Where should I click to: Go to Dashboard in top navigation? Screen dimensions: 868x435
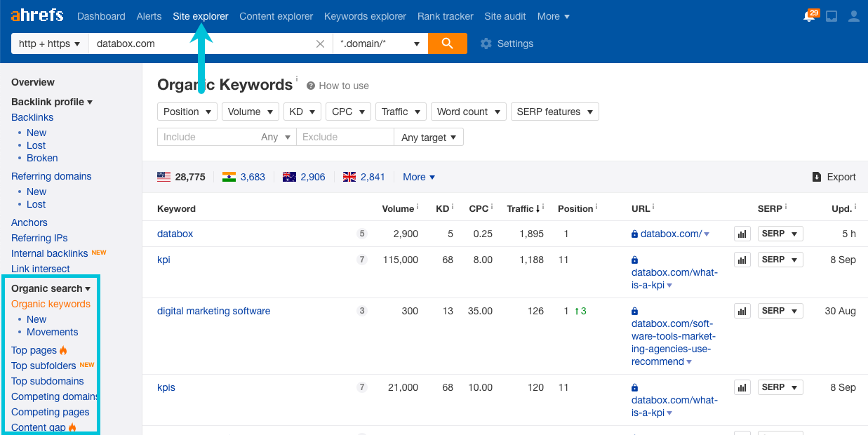coord(101,16)
